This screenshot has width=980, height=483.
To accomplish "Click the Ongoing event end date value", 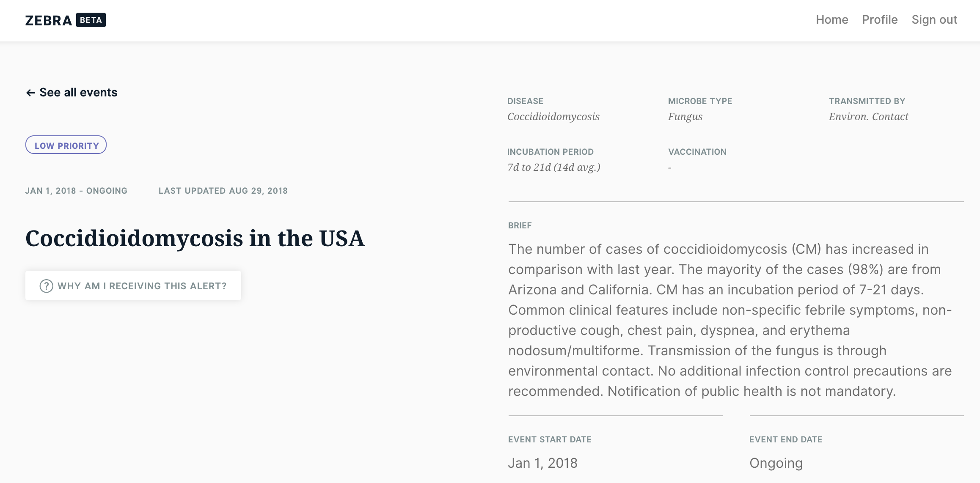I will click(776, 463).
